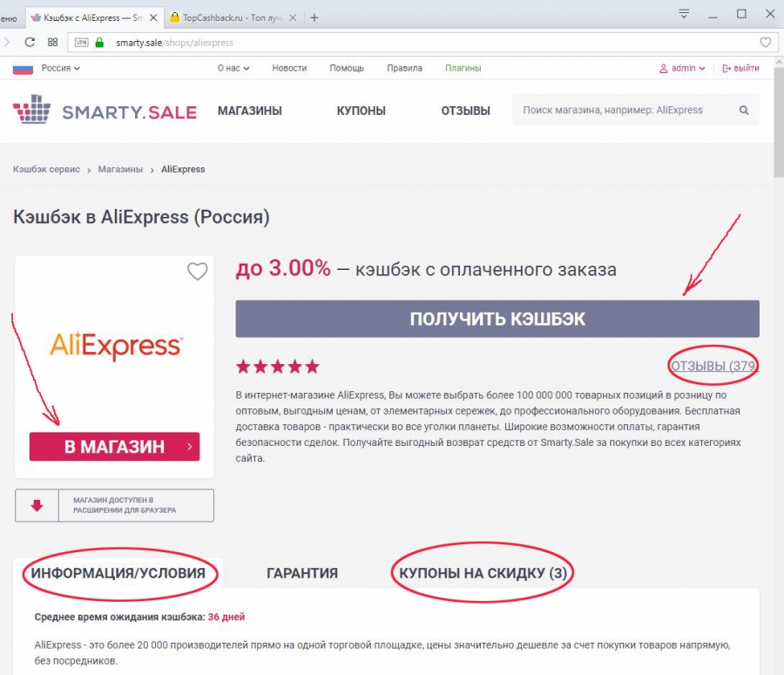The width and height of the screenshot is (784, 675).
Task: Open the admin account dropdown
Action: tap(682, 68)
